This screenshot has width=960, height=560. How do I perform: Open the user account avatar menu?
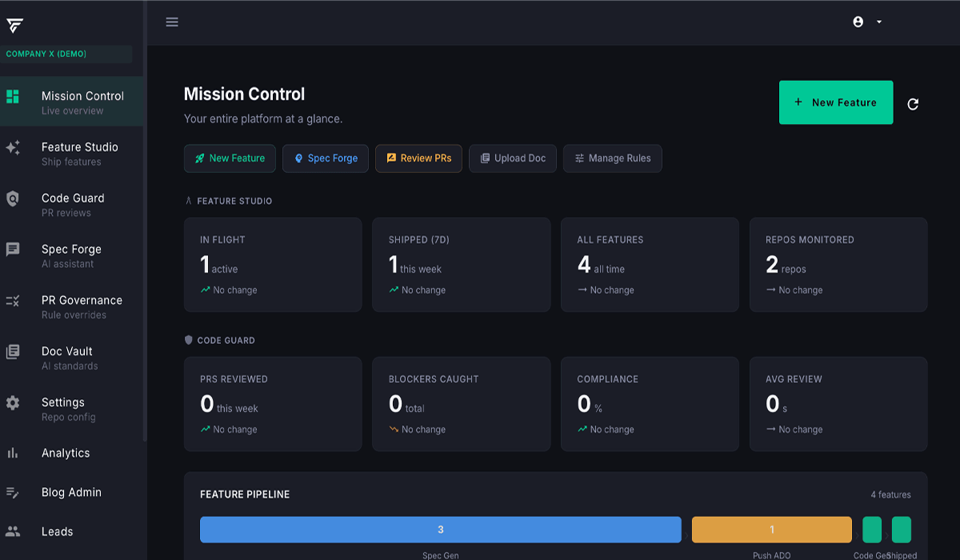pyautogui.click(x=858, y=22)
